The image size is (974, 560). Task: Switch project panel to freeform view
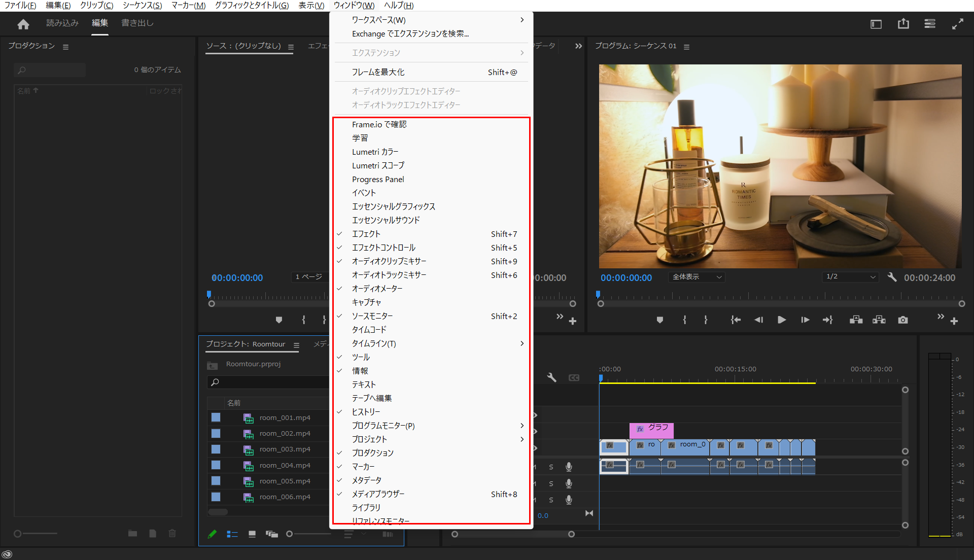click(272, 534)
